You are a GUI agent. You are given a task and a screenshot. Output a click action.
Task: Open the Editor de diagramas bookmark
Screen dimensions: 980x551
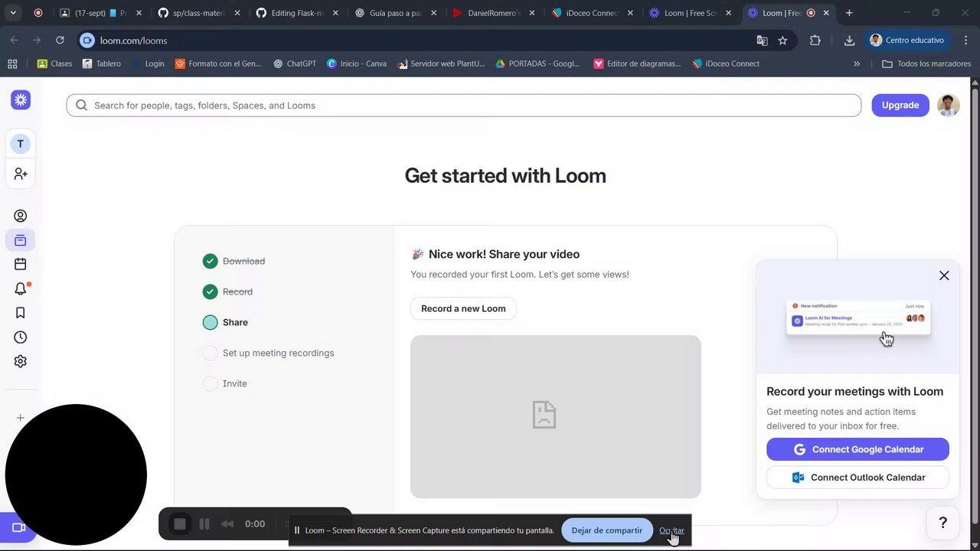pyautogui.click(x=637, y=64)
